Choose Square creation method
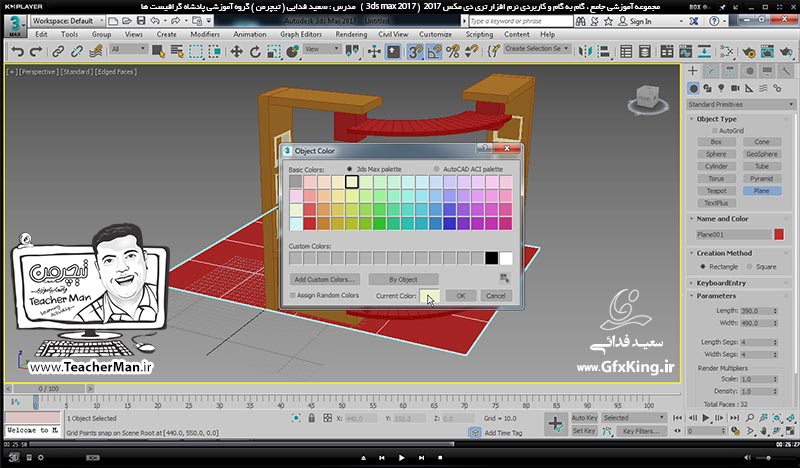800x468 pixels. point(749,266)
